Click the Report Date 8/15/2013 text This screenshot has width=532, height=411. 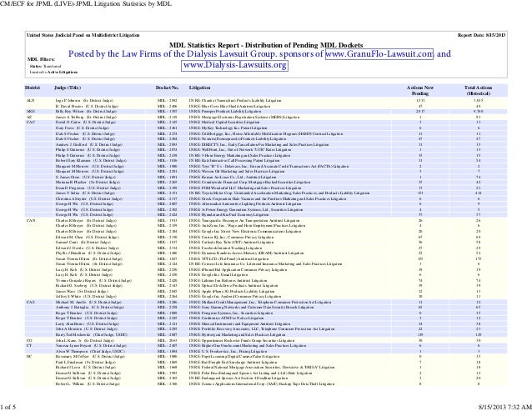pos(481,35)
